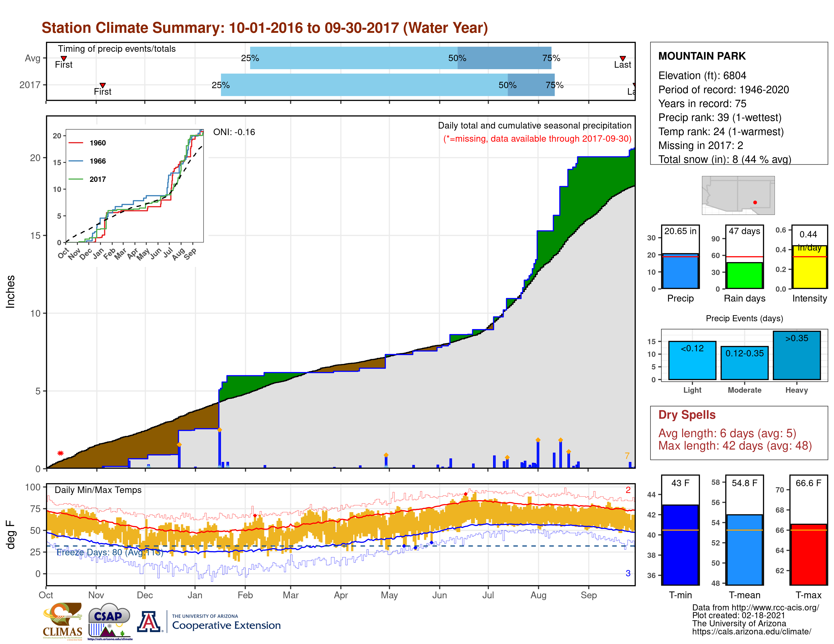Click the Light <0.12 events bar

click(x=692, y=360)
